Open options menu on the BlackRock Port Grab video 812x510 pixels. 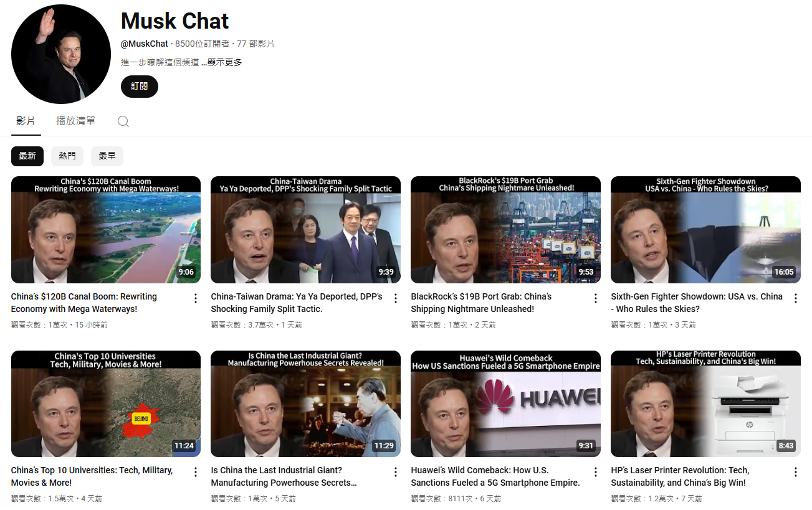(595, 298)
